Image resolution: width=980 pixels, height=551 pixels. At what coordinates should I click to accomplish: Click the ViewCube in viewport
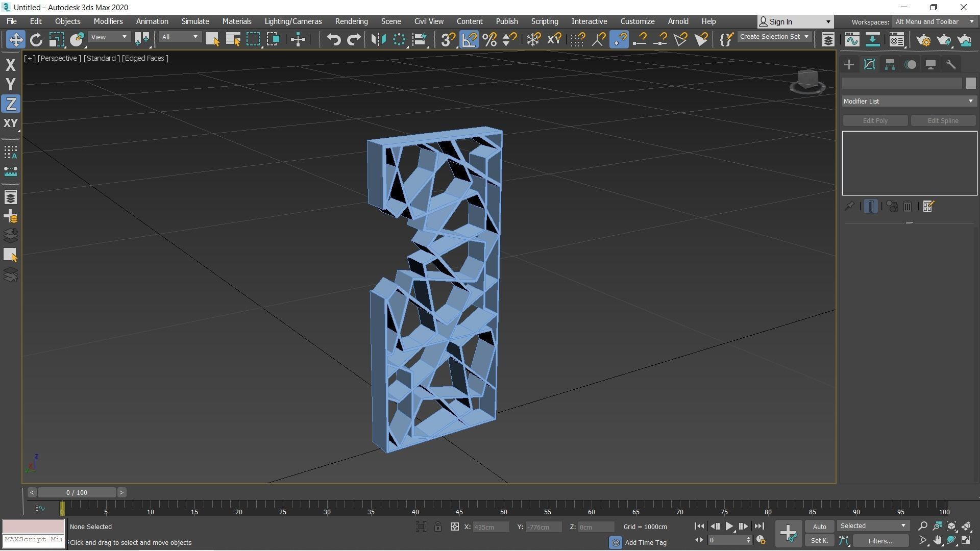coord(807,81)
